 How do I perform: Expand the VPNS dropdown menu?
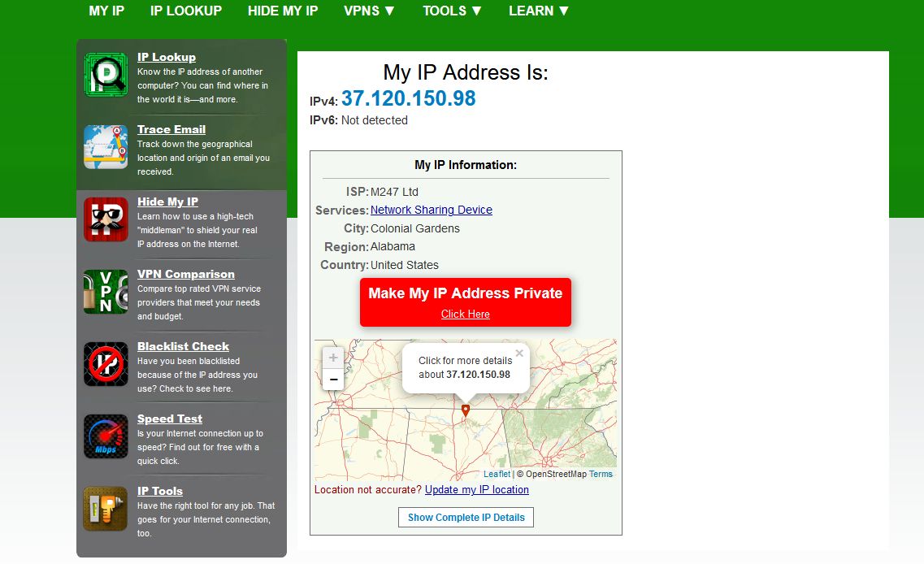[370, 11]
